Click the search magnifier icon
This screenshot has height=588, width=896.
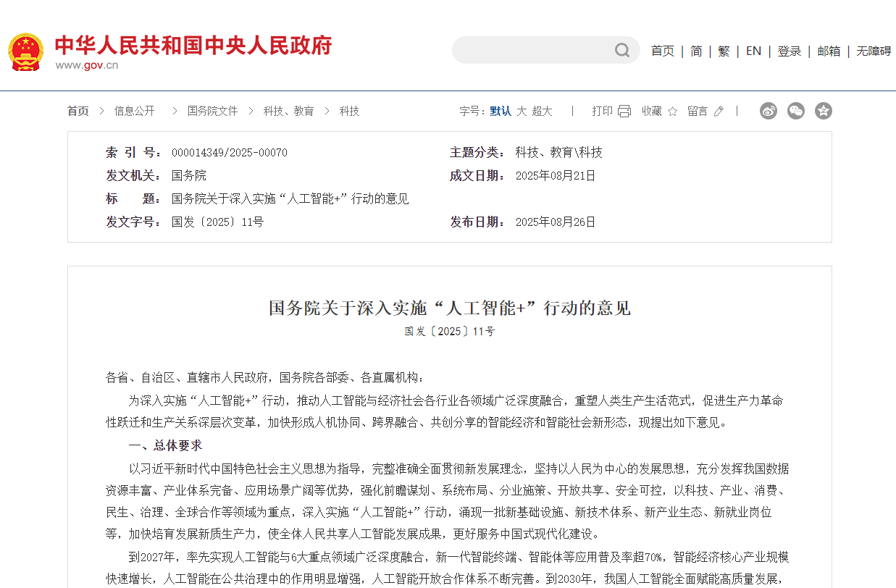click(x=621, y=50)
